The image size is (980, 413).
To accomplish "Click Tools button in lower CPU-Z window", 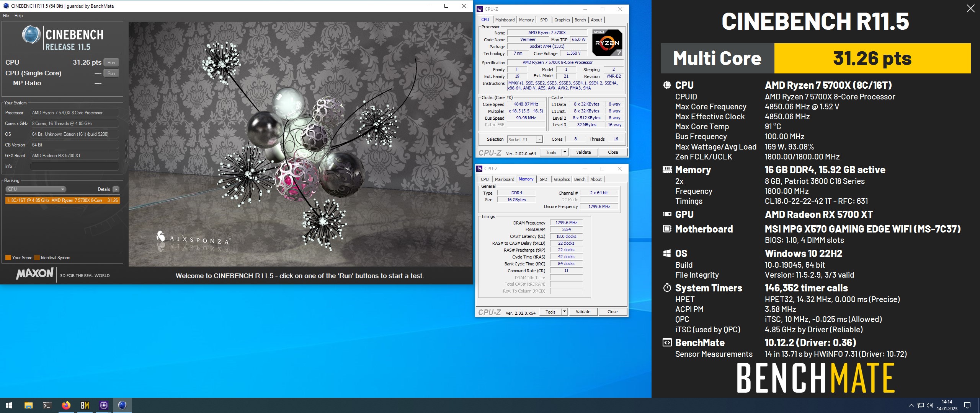I will pyautogui.click(x=550, y=312).
